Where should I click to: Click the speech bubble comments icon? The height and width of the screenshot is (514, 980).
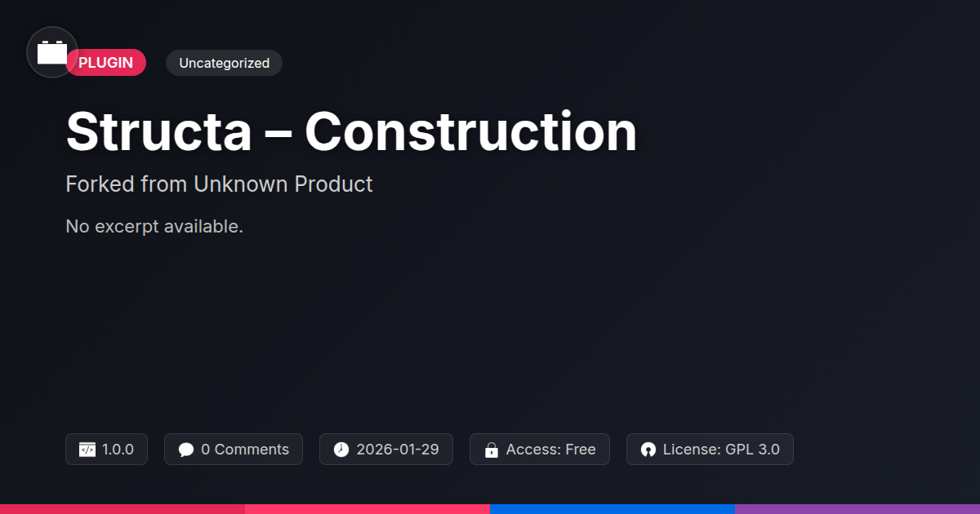186,450
